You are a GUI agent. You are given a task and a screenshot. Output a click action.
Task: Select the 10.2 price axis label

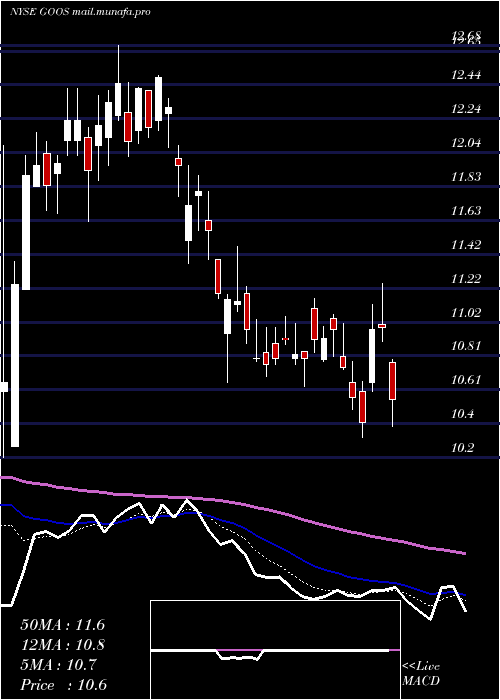coord(462,448)
